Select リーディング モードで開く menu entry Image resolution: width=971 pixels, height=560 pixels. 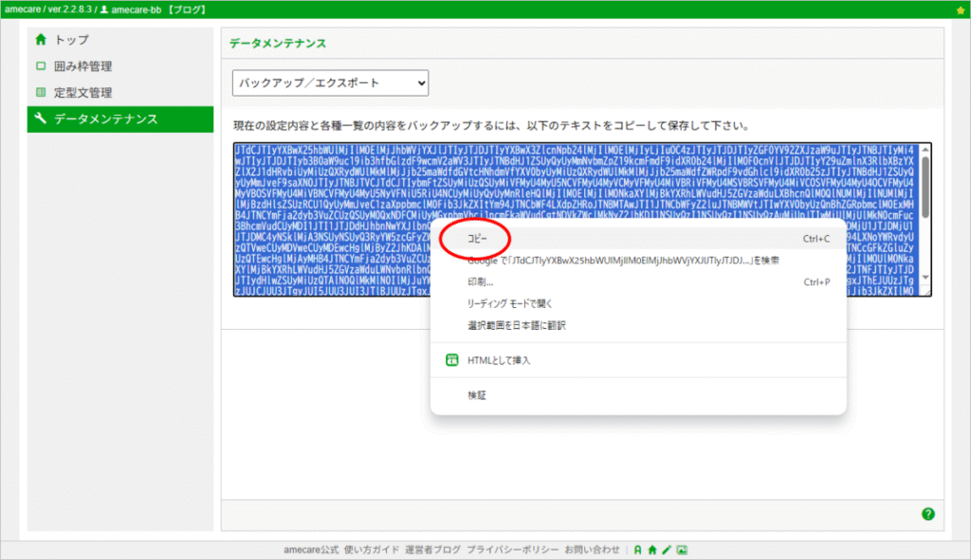[x=509, y=304]
